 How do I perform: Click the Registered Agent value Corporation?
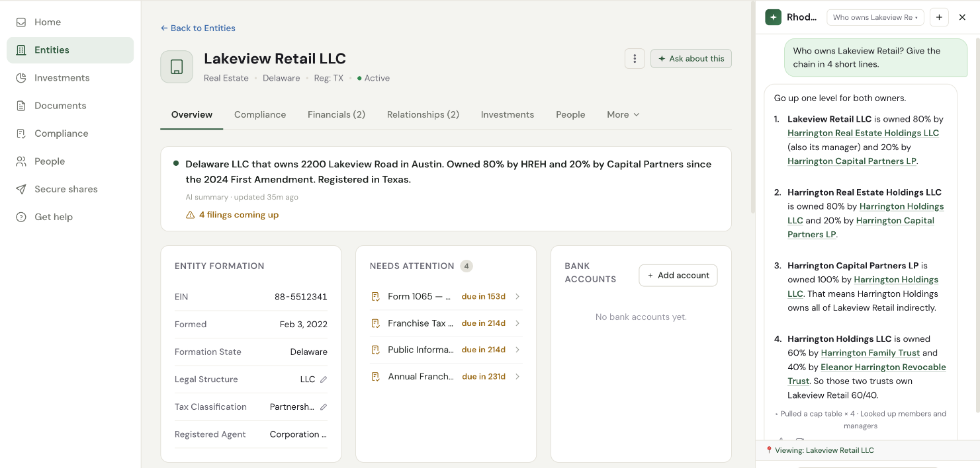coord(298,434)
